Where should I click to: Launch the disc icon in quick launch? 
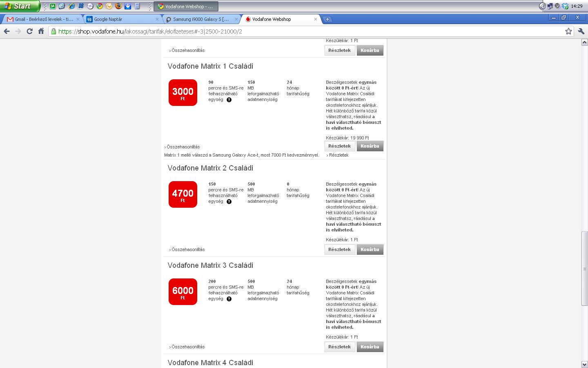(x=90, y=6)
